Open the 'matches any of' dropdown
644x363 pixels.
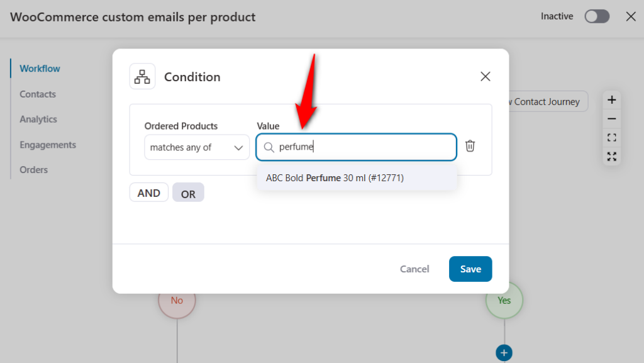(196, 147)
